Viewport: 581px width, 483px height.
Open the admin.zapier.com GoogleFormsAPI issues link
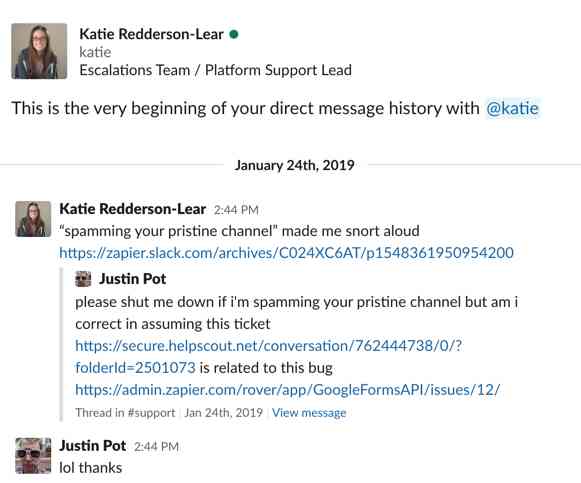(288, 390)
